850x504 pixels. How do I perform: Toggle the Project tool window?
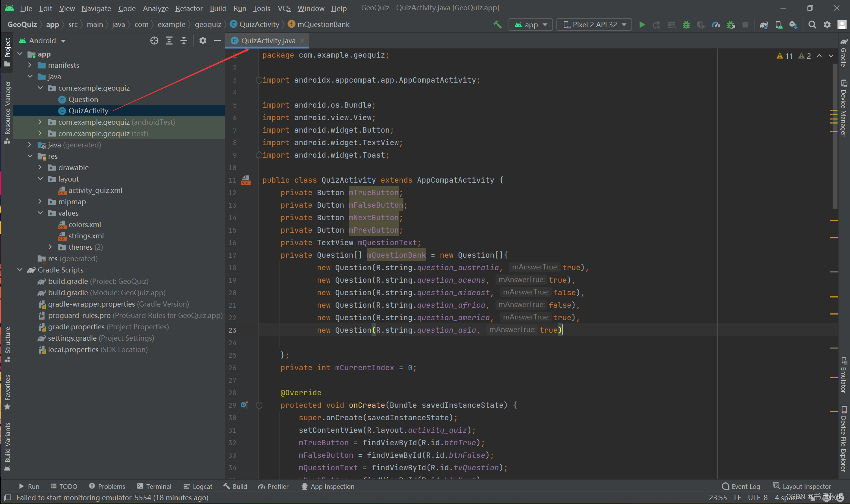point(7,52)
